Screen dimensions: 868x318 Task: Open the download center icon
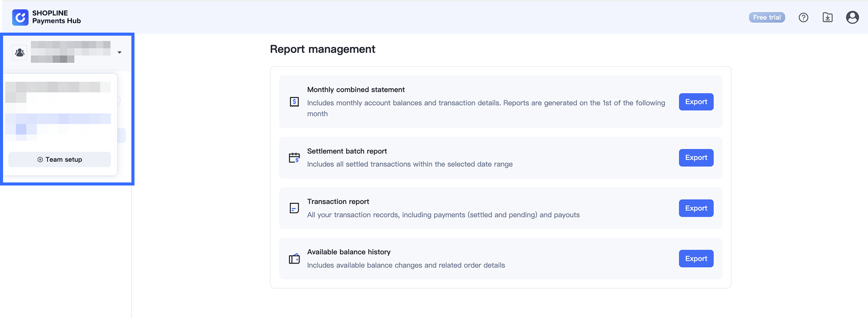tap(828, 17)
